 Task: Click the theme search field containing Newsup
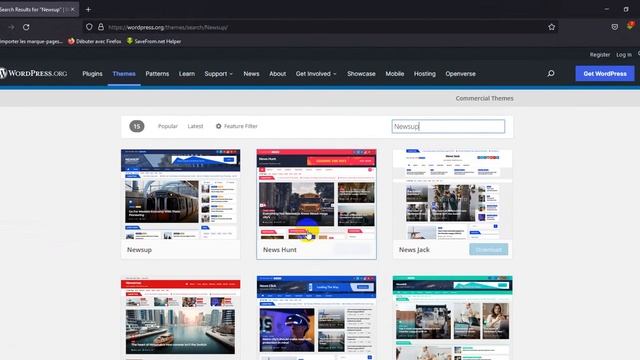point(448,127)
